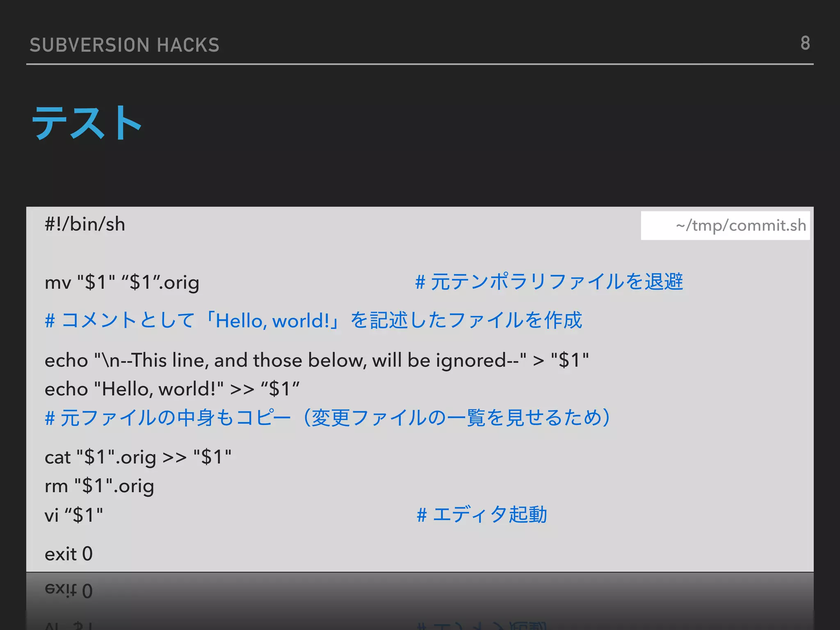Click the slide number 8
Viewport: 840px width, 630px height.
(805, 43)
